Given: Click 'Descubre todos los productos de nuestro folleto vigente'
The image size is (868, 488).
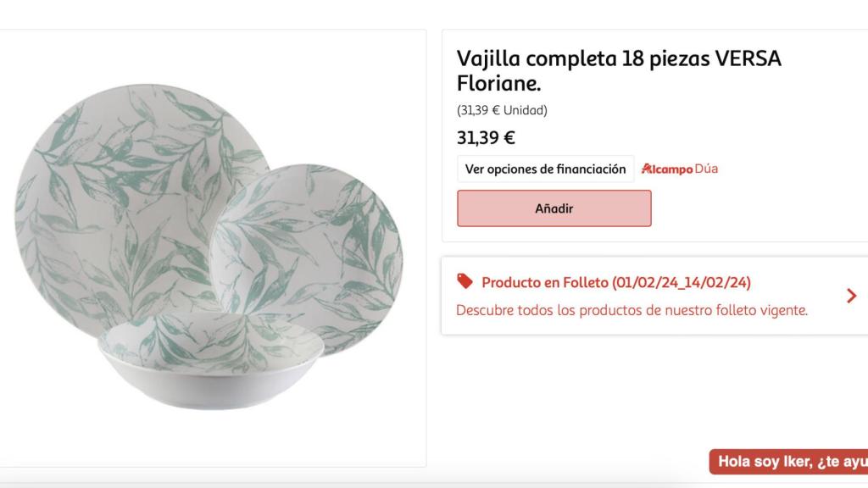Looking at the screenshot, I should click(632, 311).
